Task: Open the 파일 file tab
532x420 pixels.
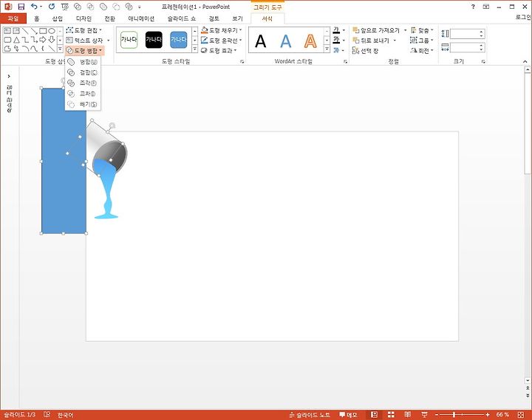Action: coord(13,18)
